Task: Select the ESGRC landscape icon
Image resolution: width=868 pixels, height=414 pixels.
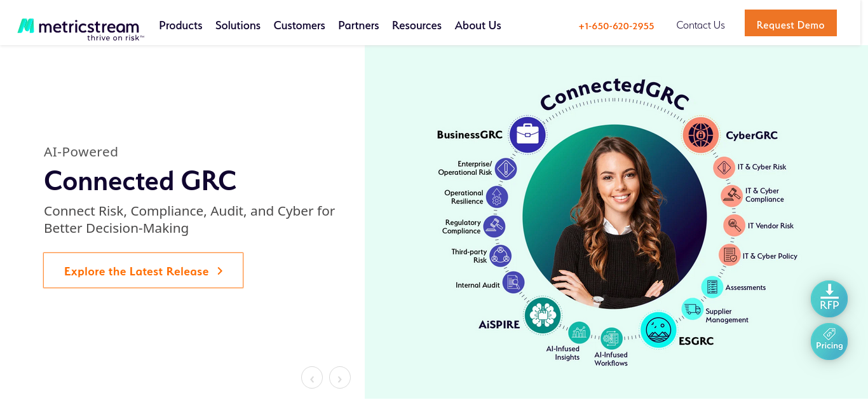Action: coord(658,329)
